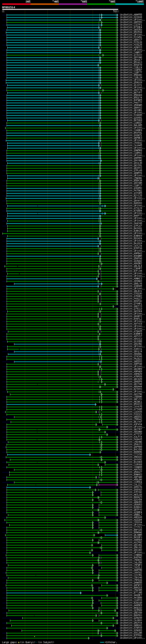
Task: Open hit UniRef100_B7SDE4
Action: point(131,27)
